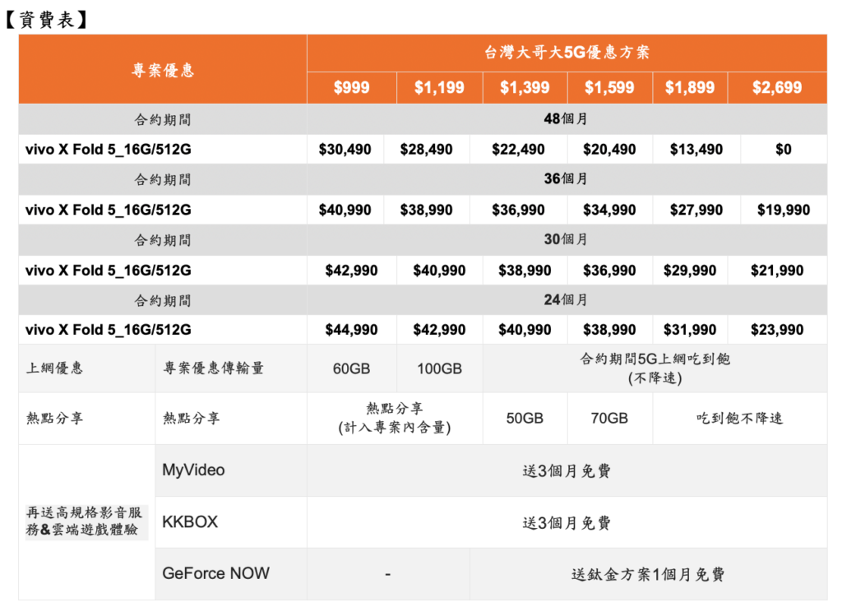Viewport: 842px width, 616px height.
Task: Click the 36個月 contract period cell
Action: (567, 178)
